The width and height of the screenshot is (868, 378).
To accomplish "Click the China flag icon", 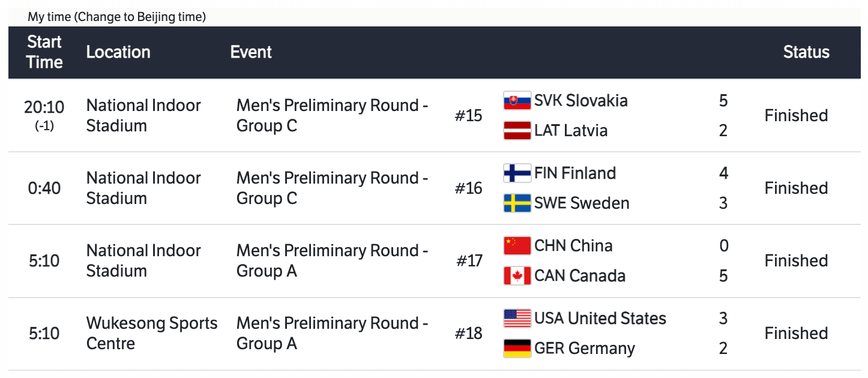I will 517,246.
